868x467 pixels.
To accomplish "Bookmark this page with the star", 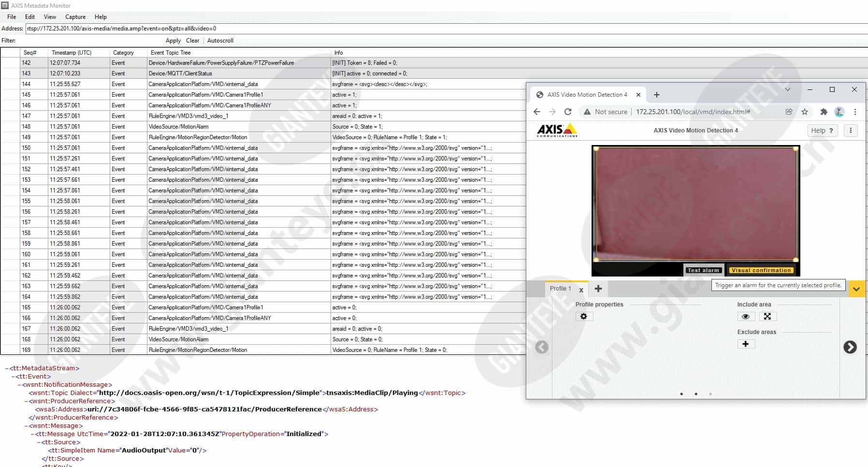I will point(805,112).
